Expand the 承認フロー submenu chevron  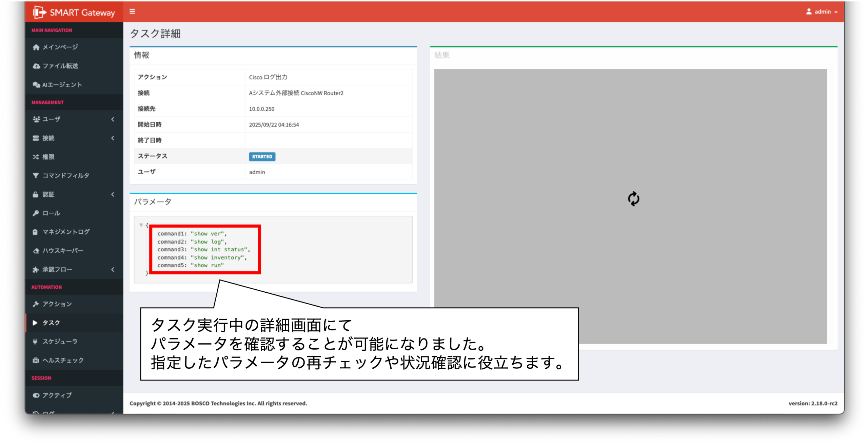point(113,270)
